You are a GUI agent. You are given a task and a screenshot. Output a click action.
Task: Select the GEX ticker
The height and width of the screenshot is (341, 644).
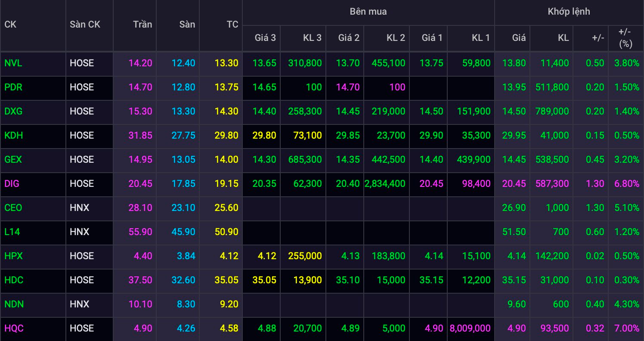13,160
